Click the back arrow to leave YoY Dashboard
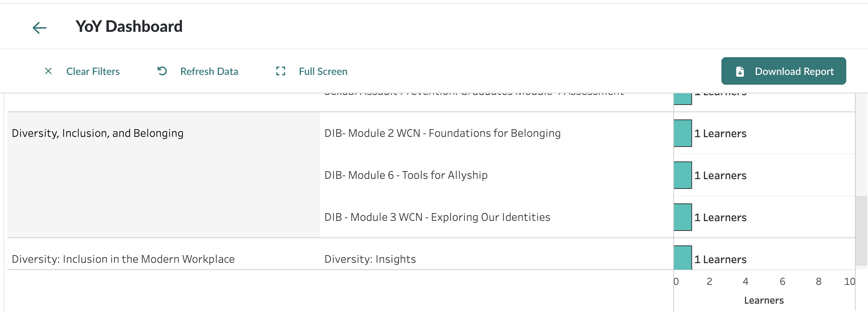 click(39, 27)
